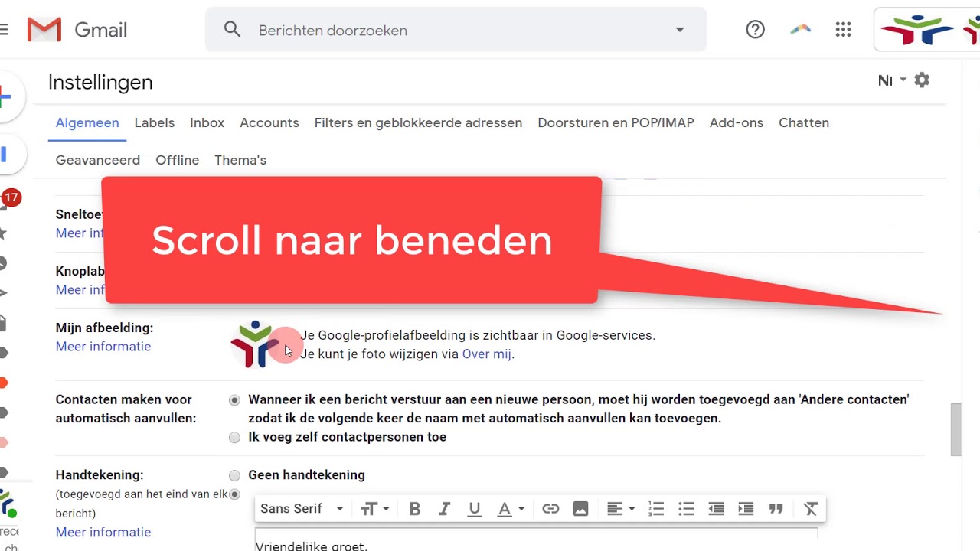The image size is (980, 551).
Task: Open the search options dropdown arrow
Action: [679, 30]
